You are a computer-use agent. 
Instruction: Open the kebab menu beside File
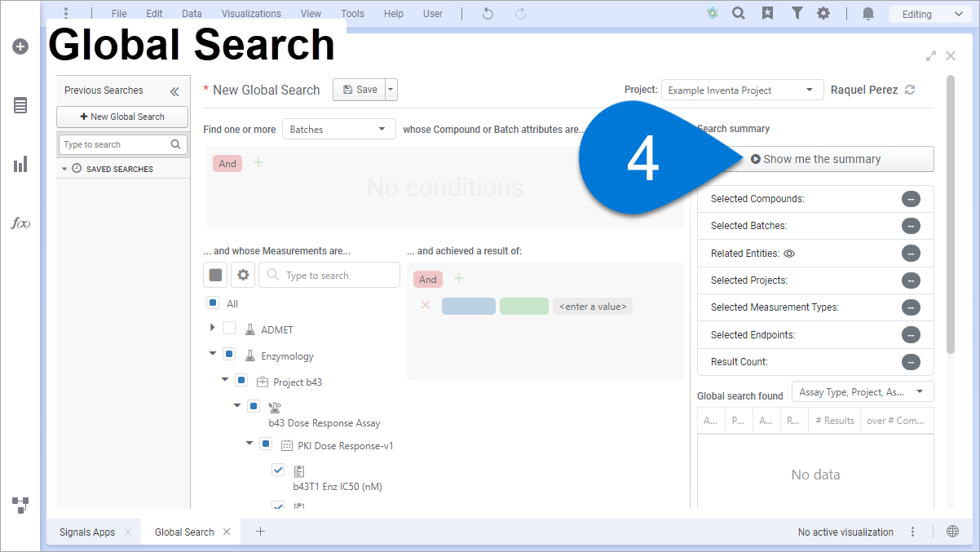(66, 13)
